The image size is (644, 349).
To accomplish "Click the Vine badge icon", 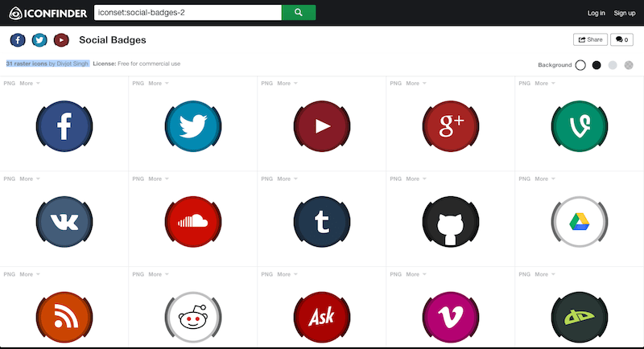I will [x=580, y=125].
